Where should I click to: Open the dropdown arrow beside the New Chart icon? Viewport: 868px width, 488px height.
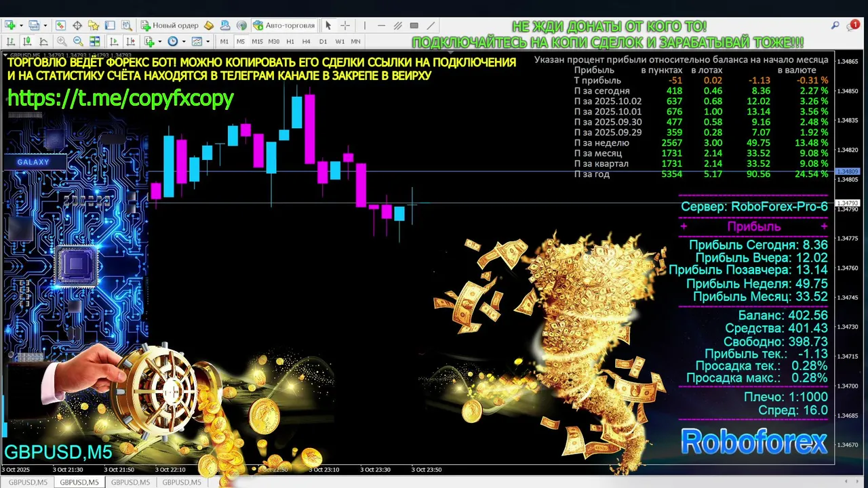[22, 25]
